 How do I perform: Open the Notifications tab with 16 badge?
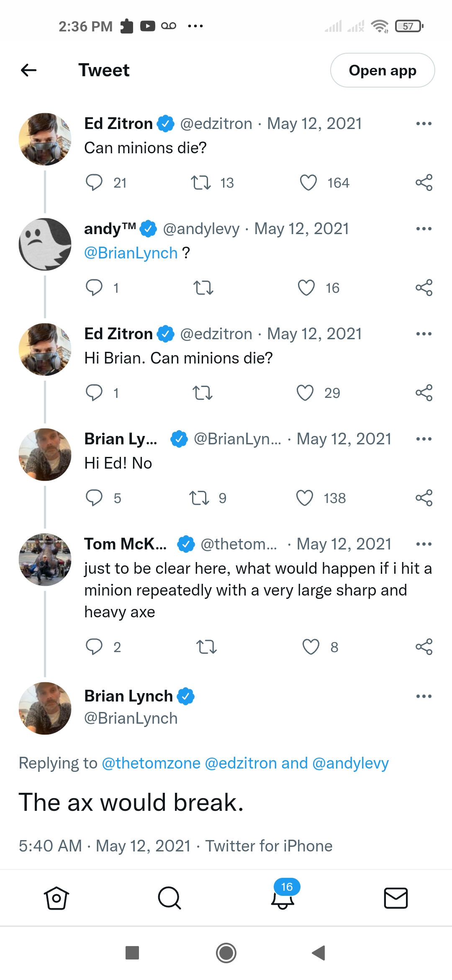click(x=283, y=898)
